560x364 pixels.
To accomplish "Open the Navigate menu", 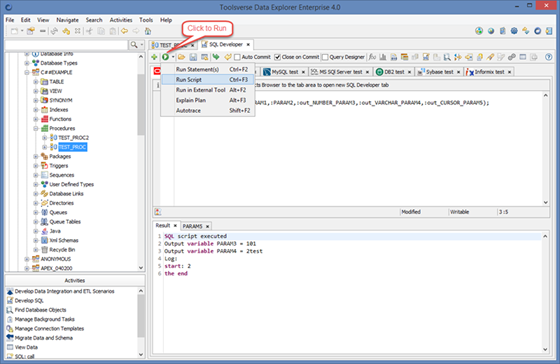I will click(x=68, y=20).
